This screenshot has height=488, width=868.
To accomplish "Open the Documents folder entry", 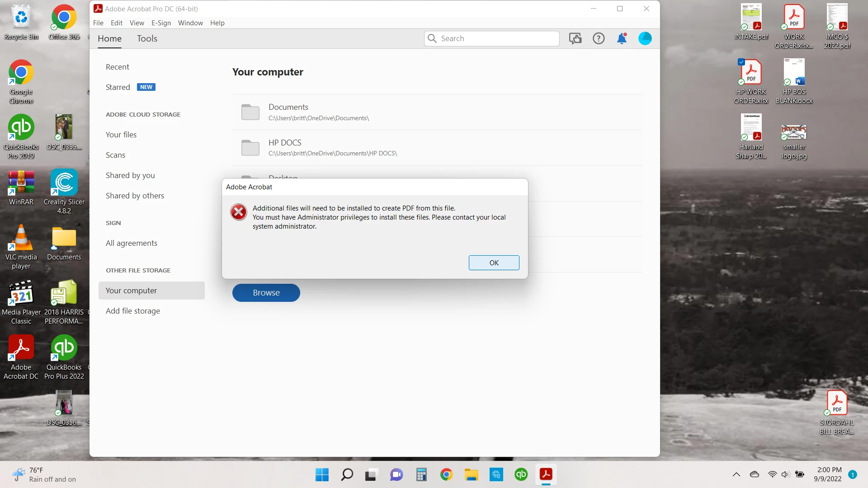I will [288, 112].
